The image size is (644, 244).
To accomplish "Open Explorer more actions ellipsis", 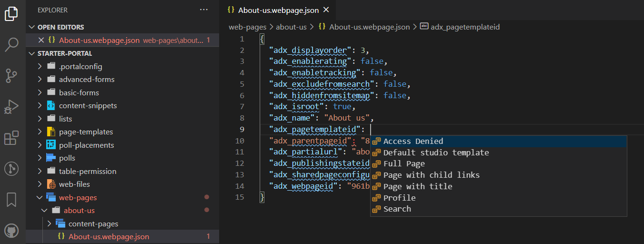I will [x=204, y=10].
